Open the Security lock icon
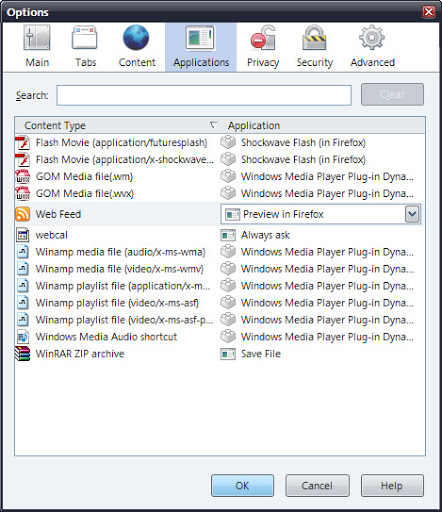 coord(314,37)
